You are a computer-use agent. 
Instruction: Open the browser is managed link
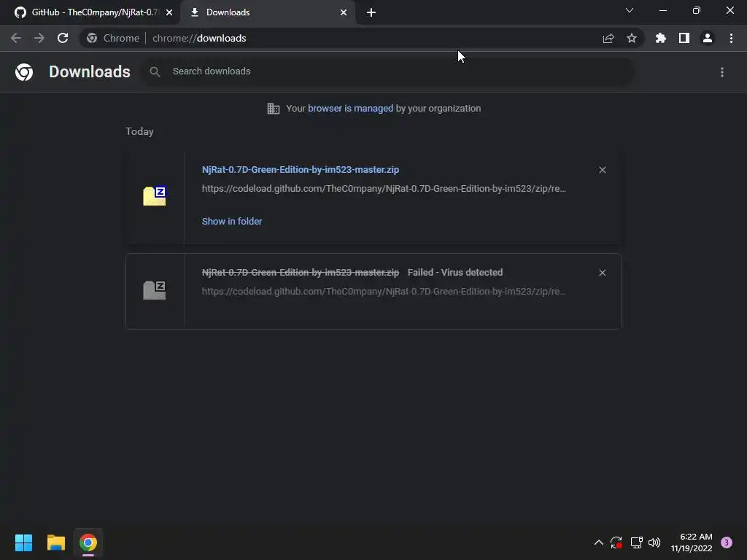click(x=350, y=108)
